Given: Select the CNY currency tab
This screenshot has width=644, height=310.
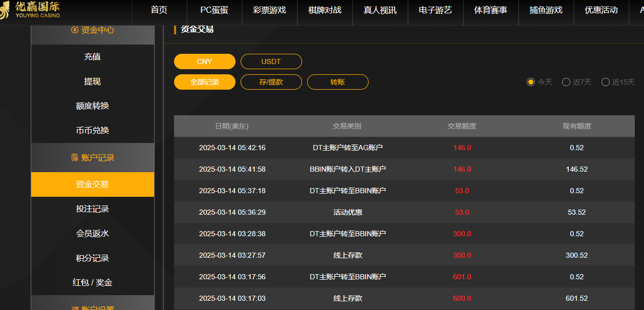Looking at the screenshot, I should [x=205, y=61].
